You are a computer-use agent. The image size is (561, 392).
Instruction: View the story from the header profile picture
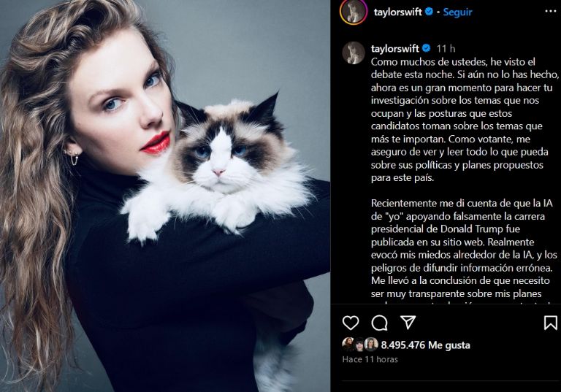pyautogui.click(x=354, y=12)
